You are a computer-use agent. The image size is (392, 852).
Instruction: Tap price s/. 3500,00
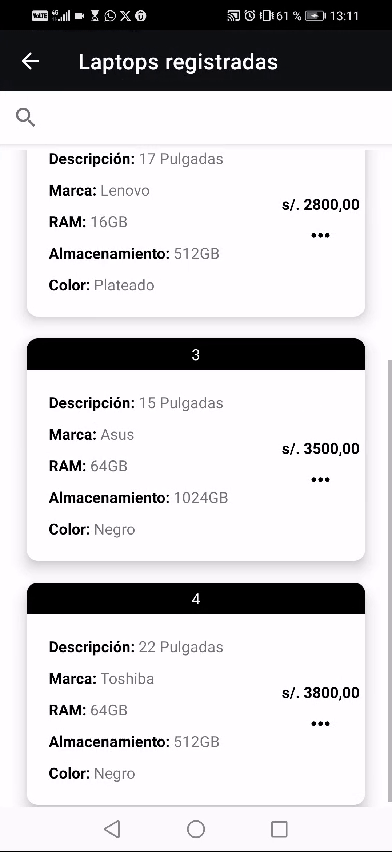[321, 449]
